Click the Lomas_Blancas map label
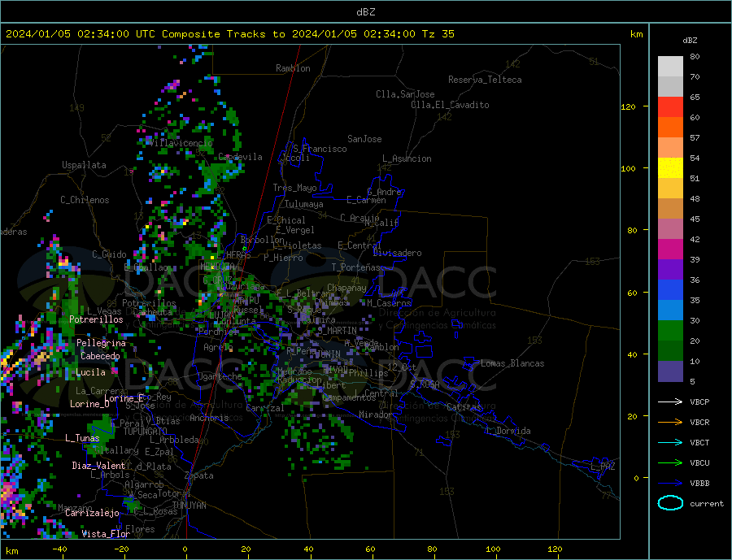Viewport: 732px width, 560px height. tap(512, 363)
